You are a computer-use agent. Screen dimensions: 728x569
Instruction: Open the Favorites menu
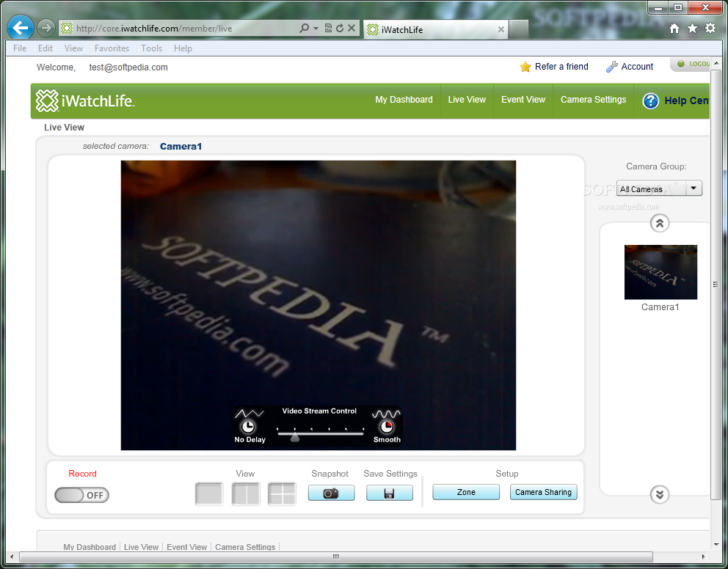coord(112,48)
